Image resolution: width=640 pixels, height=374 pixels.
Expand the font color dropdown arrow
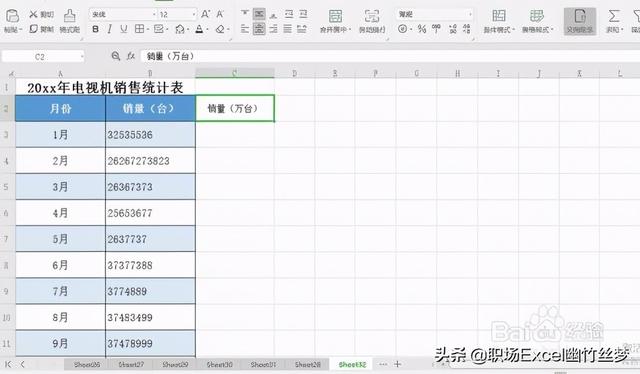coord(207,29)
